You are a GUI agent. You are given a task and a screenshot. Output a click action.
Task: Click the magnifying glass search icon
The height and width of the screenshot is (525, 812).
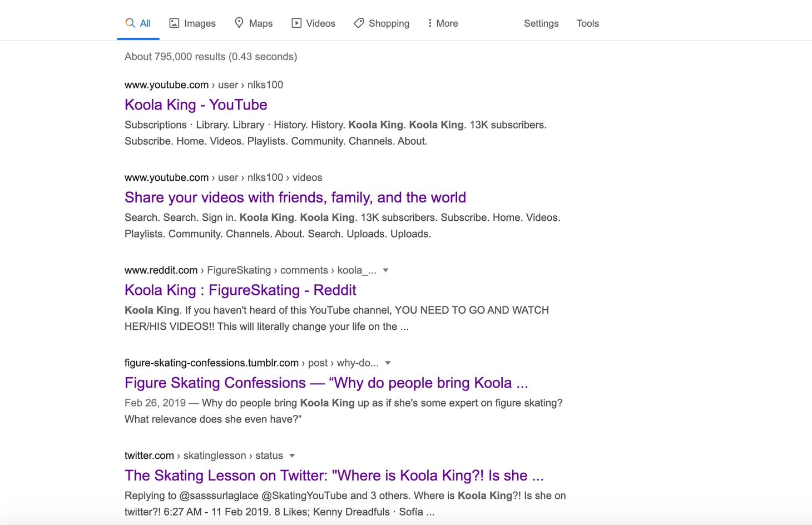coord(130,23)
